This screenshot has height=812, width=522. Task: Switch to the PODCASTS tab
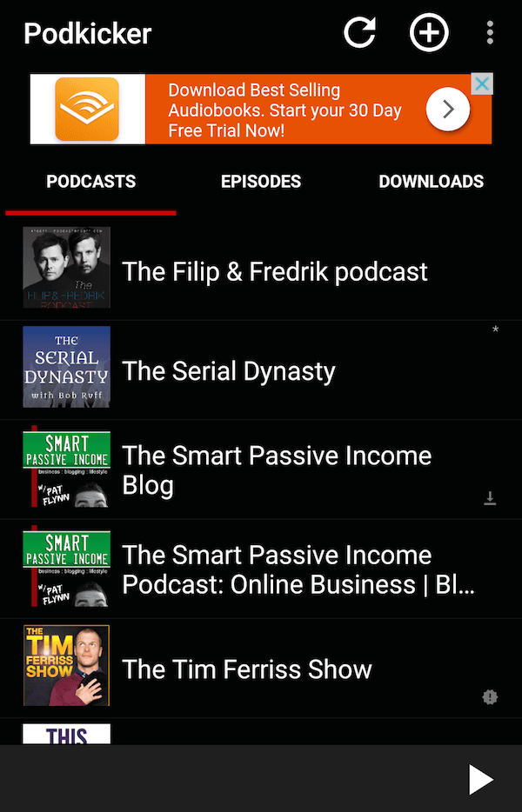click(x=90, y=182)
